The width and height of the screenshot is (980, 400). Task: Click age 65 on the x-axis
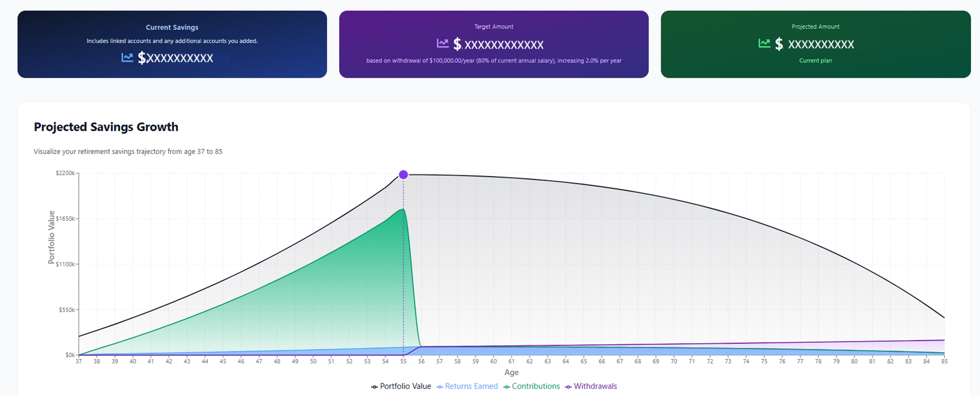coord(583,361)
